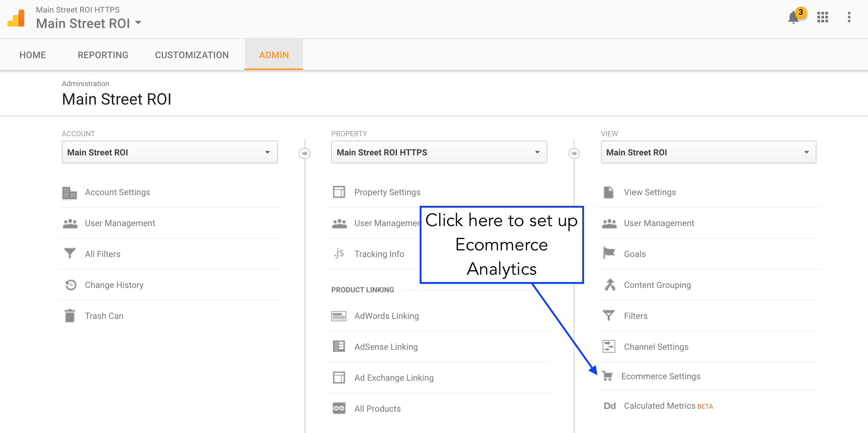Expand the View selector dropdown
This screenshot has width=868, height=433.
(708, 152)
